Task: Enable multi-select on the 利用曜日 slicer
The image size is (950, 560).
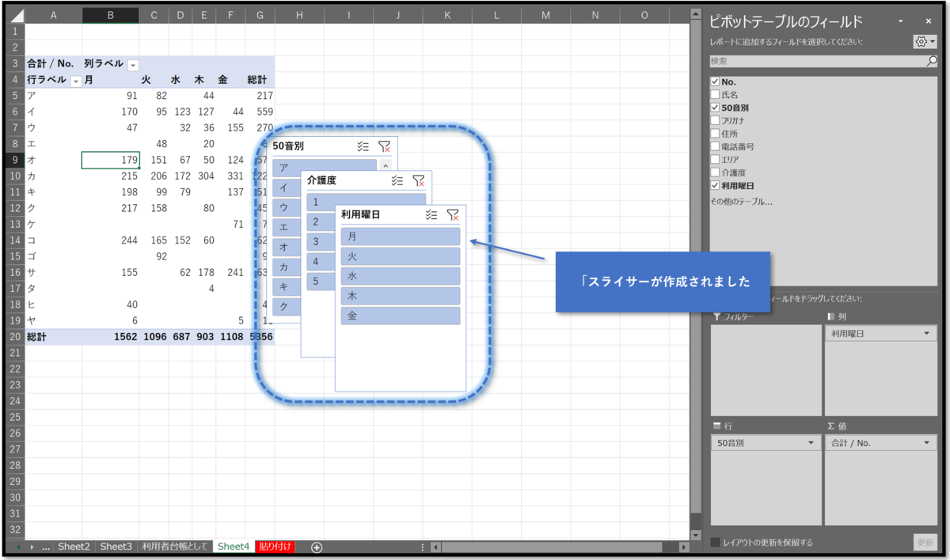Action: [x=431, y=214]
